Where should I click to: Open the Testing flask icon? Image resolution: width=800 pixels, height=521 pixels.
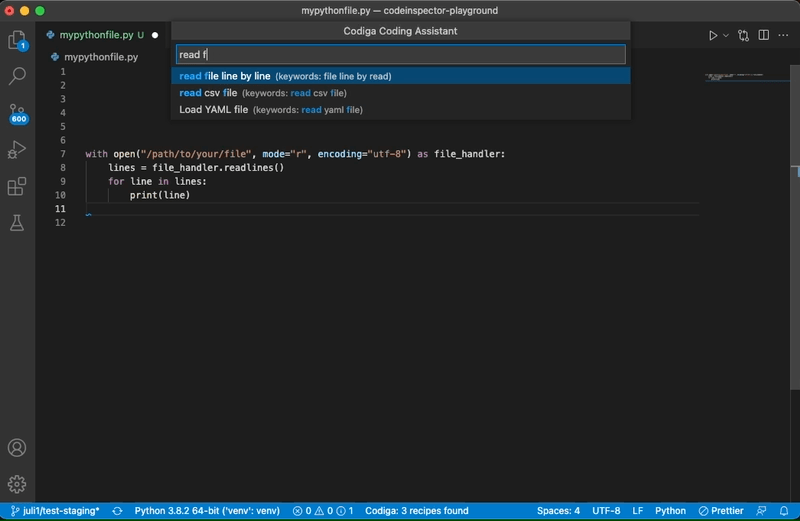pyautogui.click(x=17, y=223)
